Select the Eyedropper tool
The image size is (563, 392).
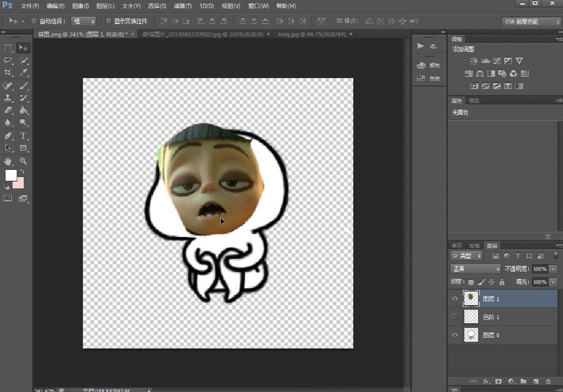click(x=23, y=72)
